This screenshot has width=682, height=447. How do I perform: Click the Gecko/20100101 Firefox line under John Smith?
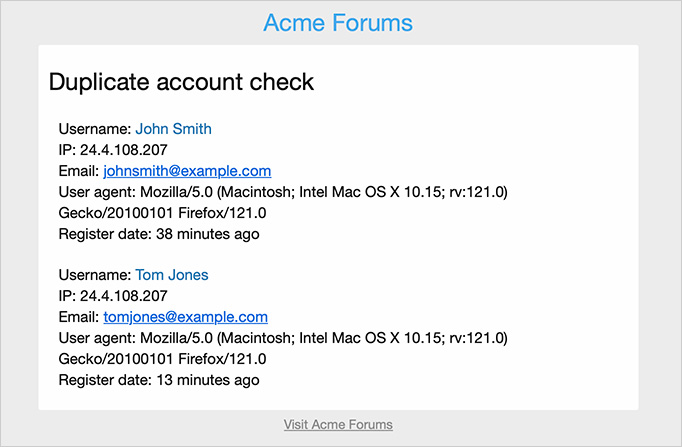[x=162, y=213]
